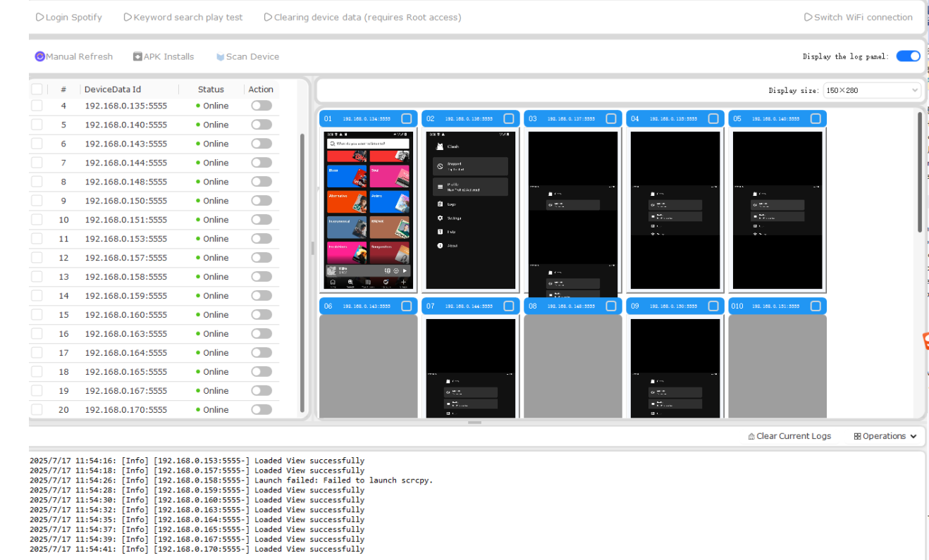Click the Spotify search box on device 01
This screenshot has width=929, height=560.
coord(368,144)
